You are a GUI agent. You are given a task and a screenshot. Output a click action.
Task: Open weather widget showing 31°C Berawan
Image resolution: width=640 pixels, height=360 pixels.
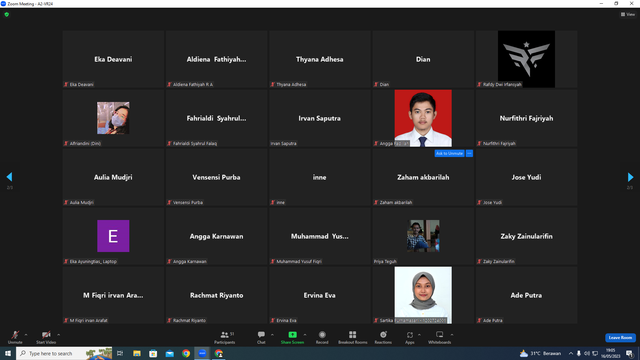(540, 353)
